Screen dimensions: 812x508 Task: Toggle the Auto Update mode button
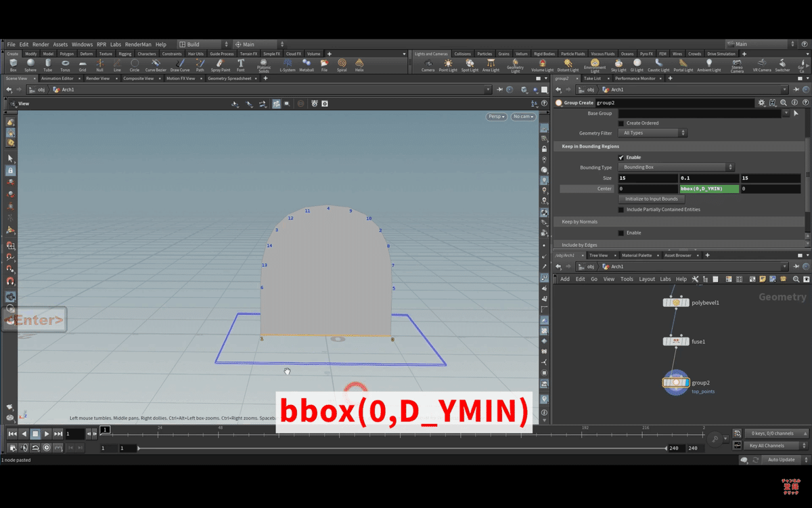(782, 460)
